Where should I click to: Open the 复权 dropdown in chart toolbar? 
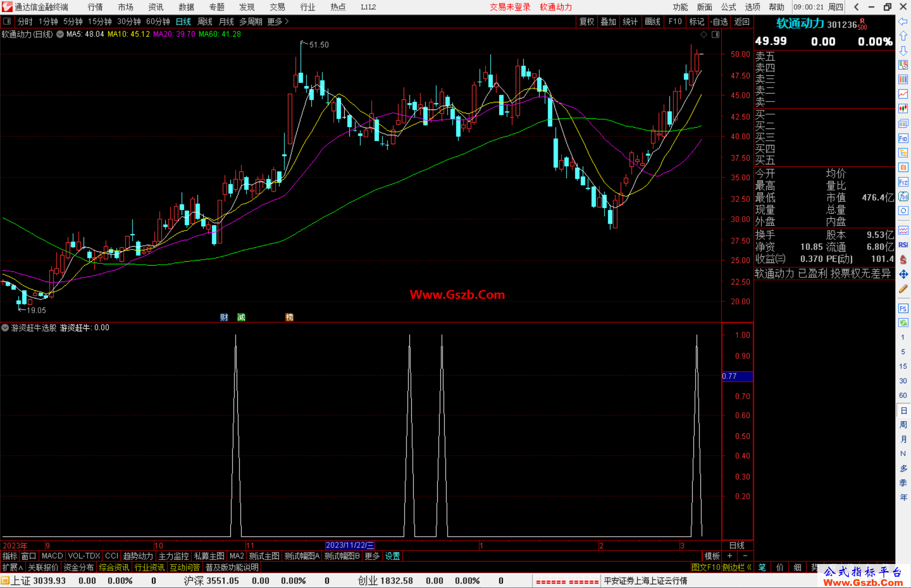[x=587, y=21]
